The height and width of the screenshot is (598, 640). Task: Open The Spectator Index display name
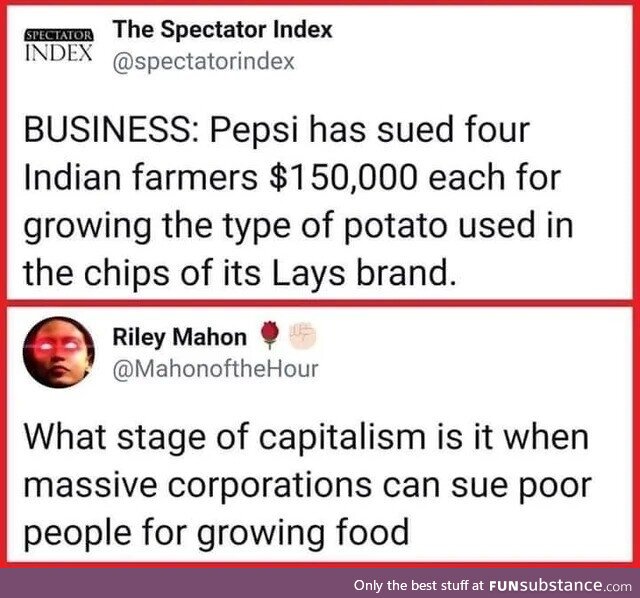point(222,30)
